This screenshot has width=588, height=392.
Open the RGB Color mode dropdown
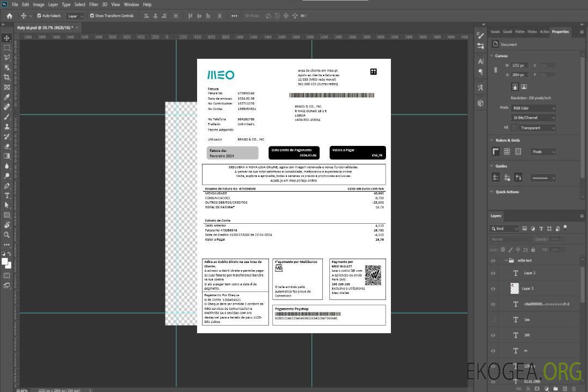click(x=534, y=108)
